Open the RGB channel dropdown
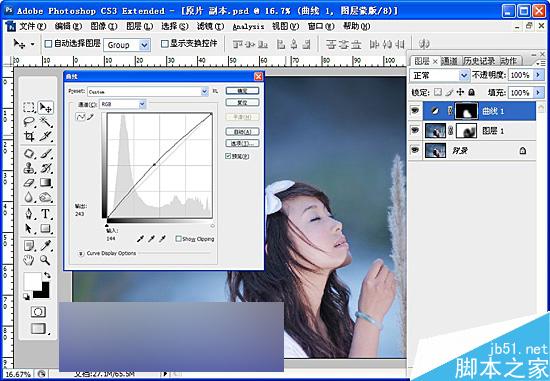The image size is (550, 381). click(x=142, y=104)
